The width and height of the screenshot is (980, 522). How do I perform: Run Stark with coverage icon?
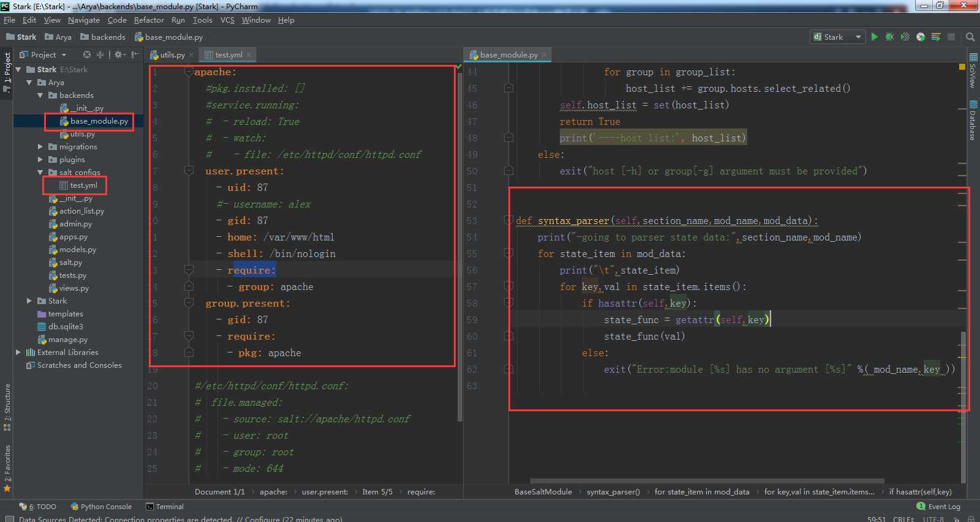point(905,37)
